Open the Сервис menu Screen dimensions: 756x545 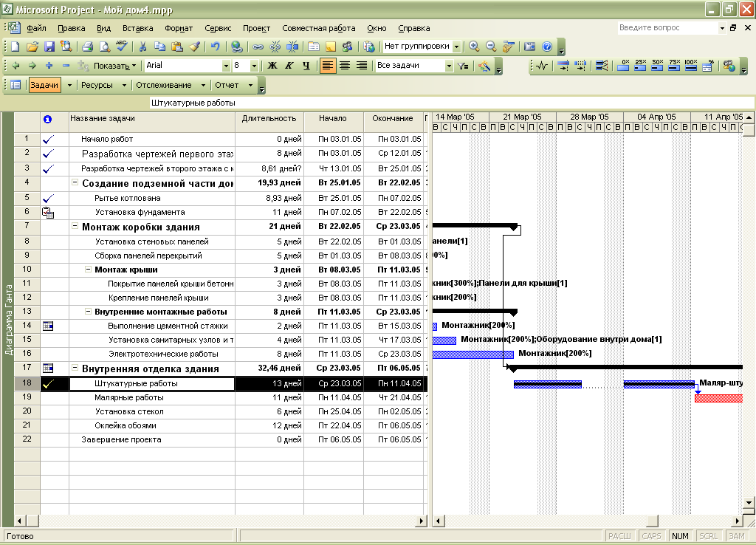pyautogui.click(x=218, y=29)
